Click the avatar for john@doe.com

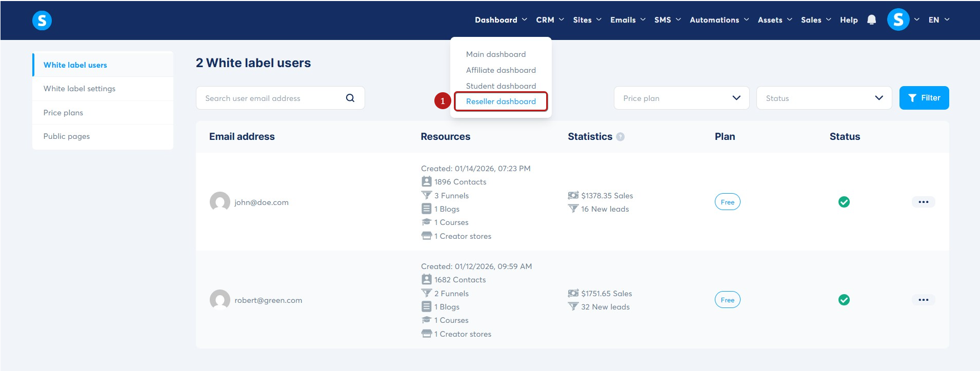click(x=220, y=202)
